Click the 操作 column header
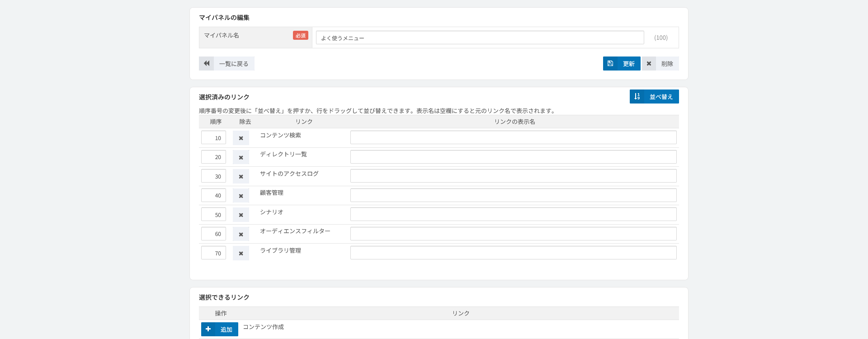The width and height of the screenshot is (868, 339). click(x=221, y=313)
